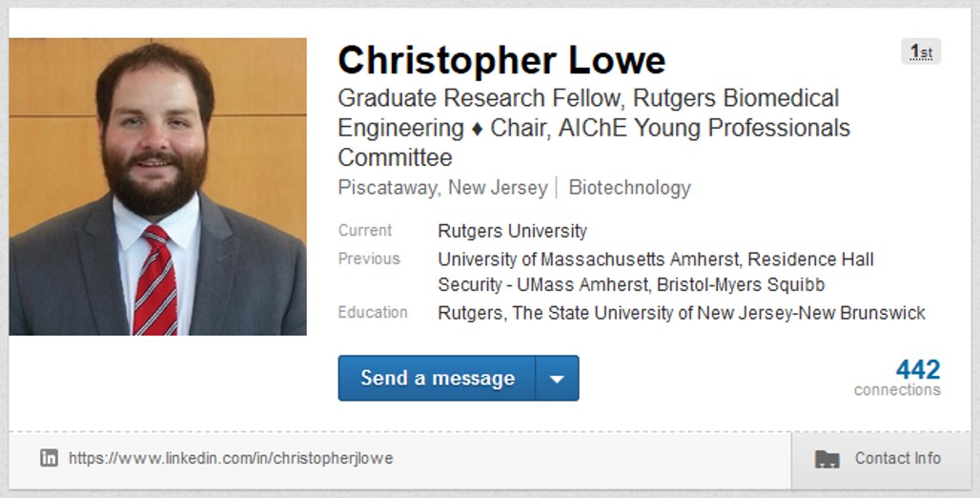Image resolution: width=980 pixels, height=498 pixels.
Task: Click Christopher Lowe's profile photo
Action: tap(157, 187)
